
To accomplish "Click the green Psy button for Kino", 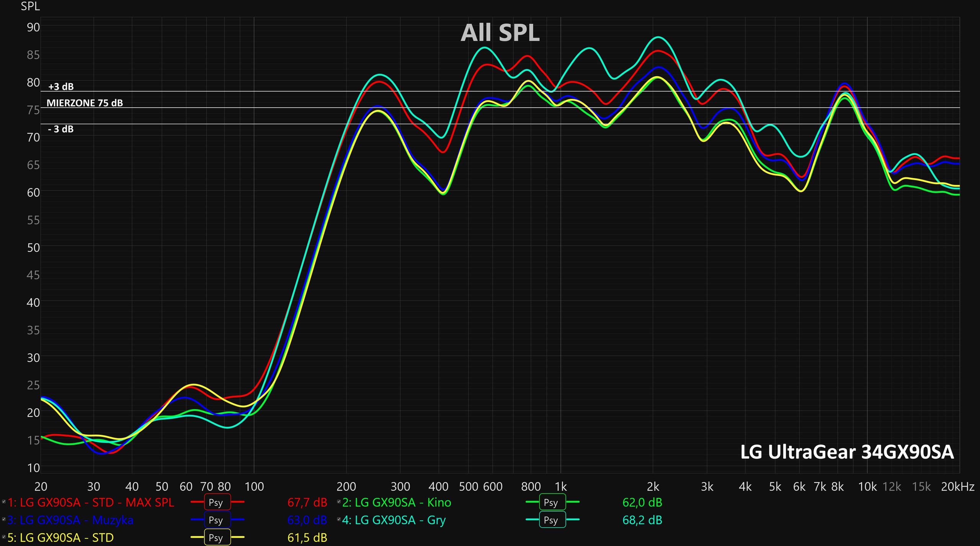I will (x=552, y=502).
